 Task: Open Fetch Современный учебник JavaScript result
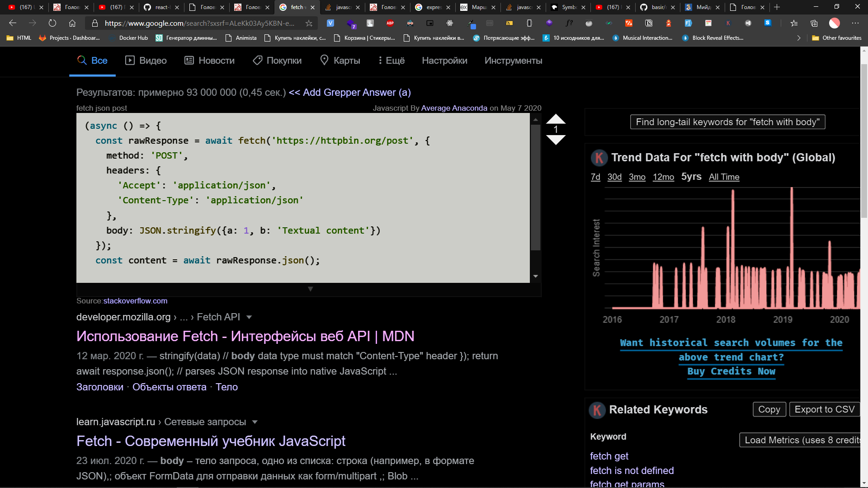click(211, 441)
